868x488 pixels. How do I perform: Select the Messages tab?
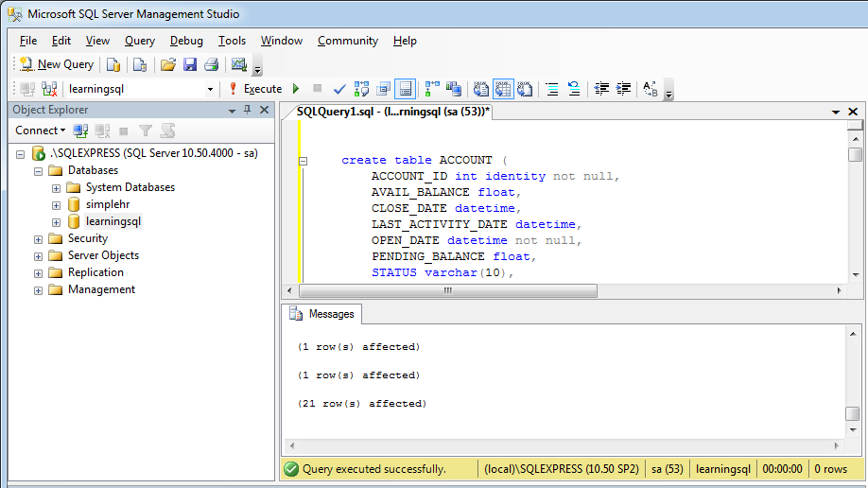[x=321, y=314]
